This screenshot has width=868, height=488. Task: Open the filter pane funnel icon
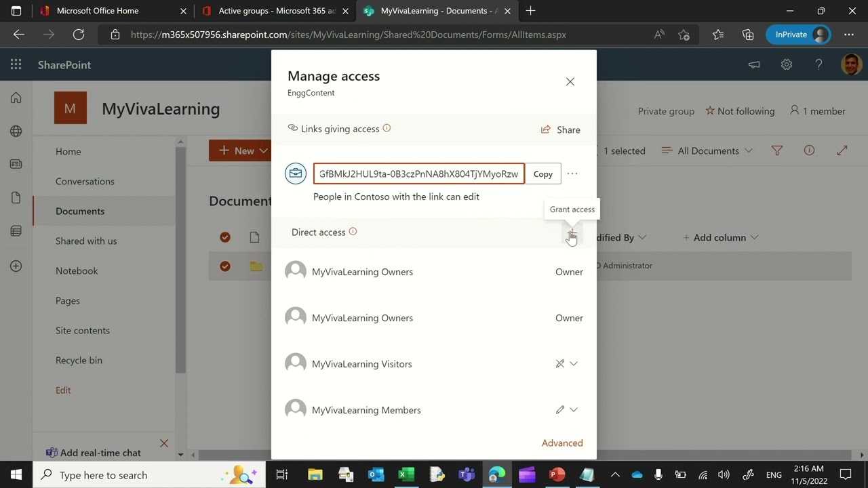pyautogui.click(x=777, y=150)
